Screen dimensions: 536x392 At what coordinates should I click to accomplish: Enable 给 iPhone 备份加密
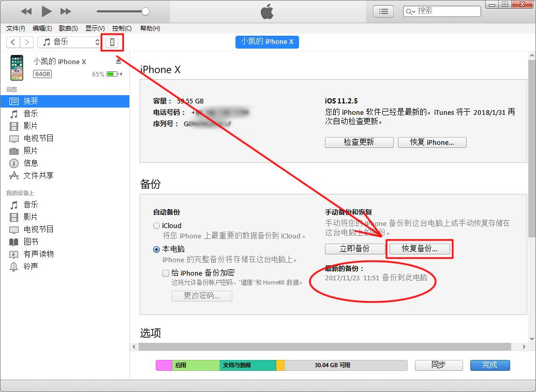pyautogui.click(x=166, y=273)
